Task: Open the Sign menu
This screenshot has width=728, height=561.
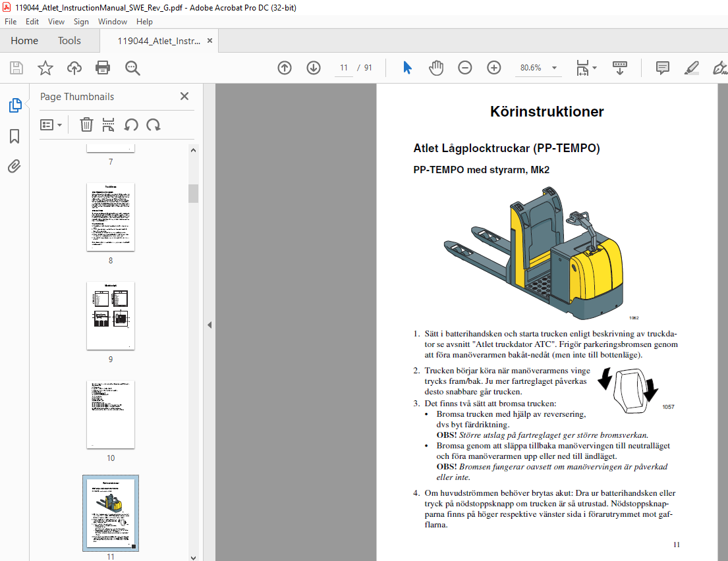Action: (81, 21)
